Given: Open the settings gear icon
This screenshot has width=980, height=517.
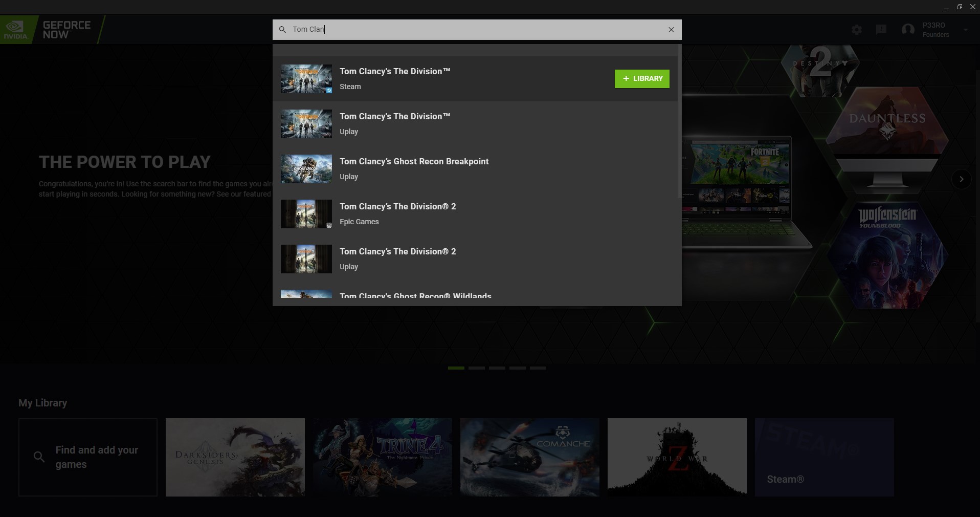Looking at the screenshot, I should point(857,30).
